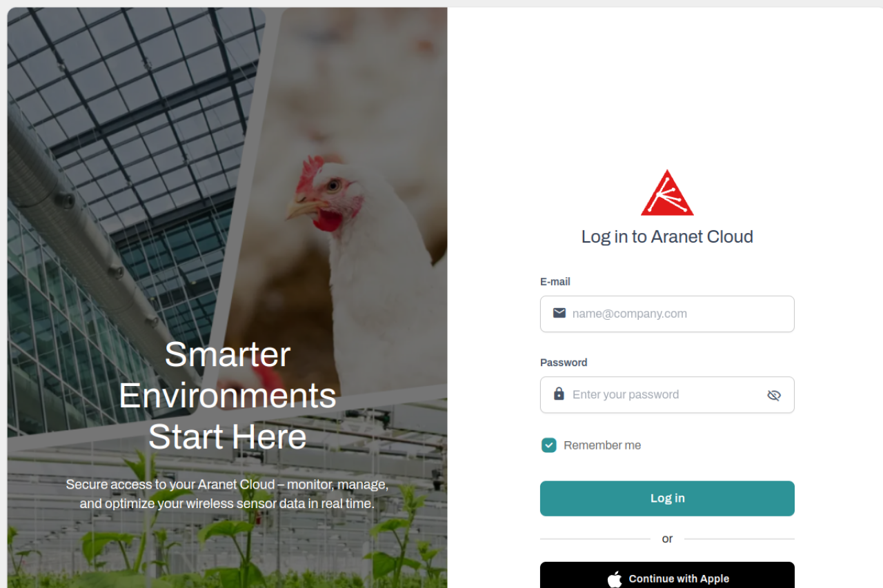
Task: Click the "Log in to Aranet Cloud" heading
Action: pos(667,236)
